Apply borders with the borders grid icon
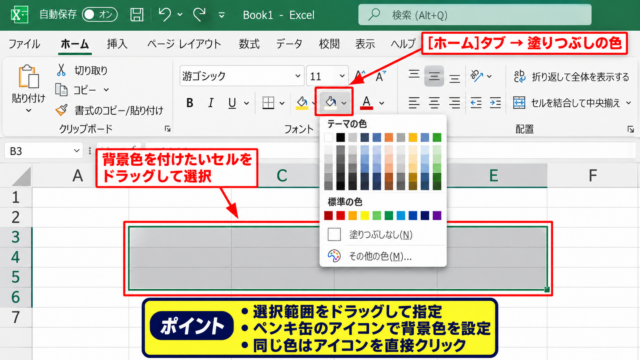 pos(268,103)
